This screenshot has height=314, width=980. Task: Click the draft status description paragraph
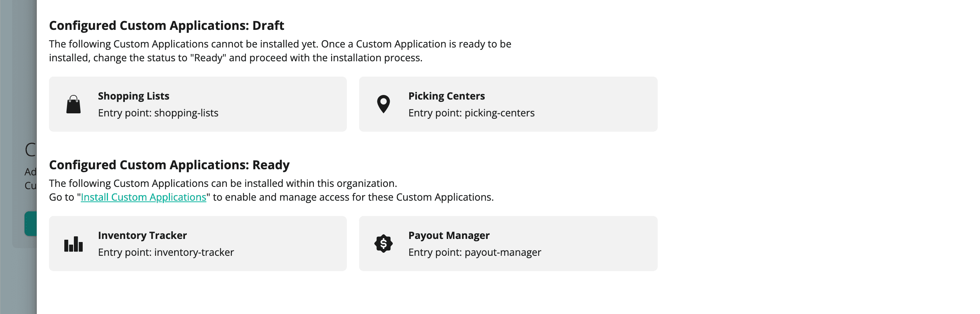[280, 51]
